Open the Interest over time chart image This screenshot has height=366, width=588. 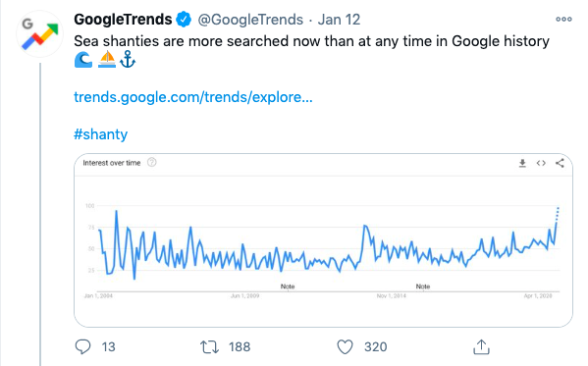click(x=323, y=240)
